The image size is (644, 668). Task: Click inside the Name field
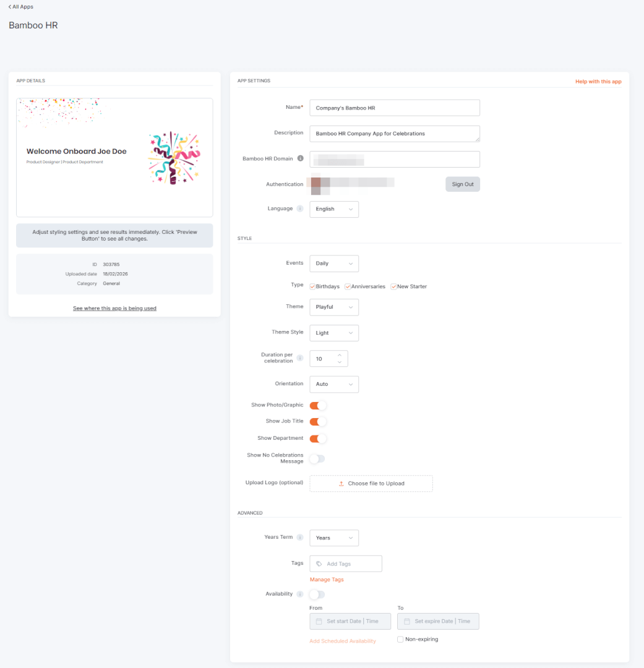click(395, 107)
